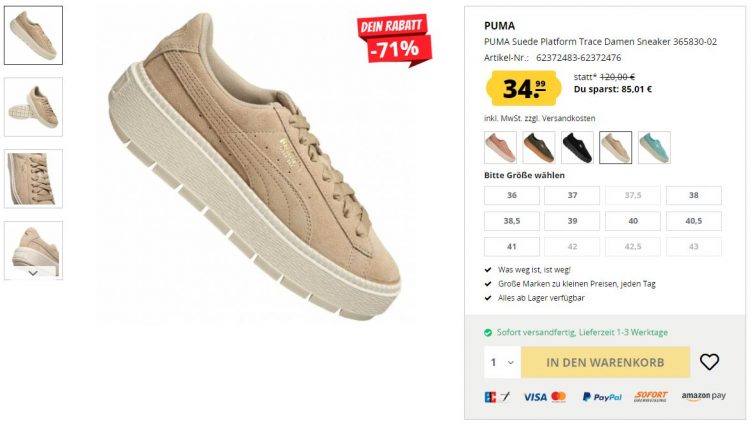Viewport: 750px width, 425px height.
Task: Pick size 41 from size grid
Action: pos(512,247)
